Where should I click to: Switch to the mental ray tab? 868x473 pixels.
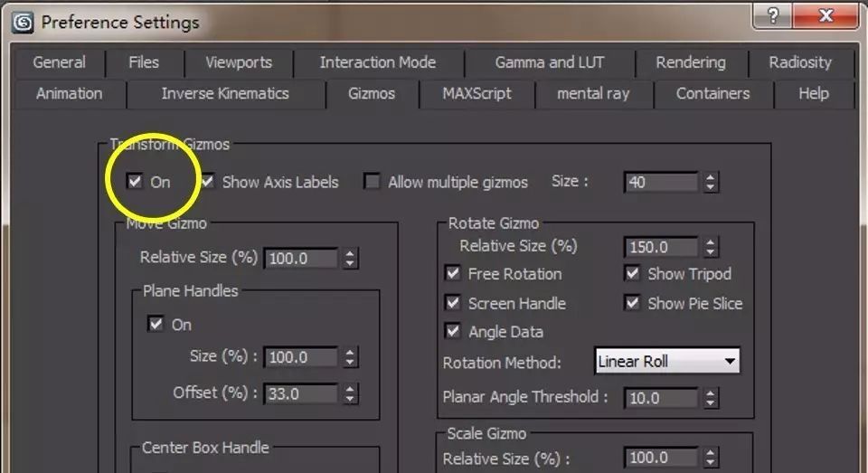(593, 93)
